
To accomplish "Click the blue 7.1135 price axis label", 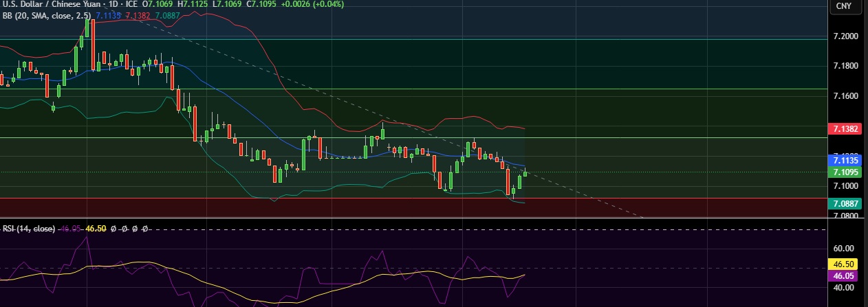I will coord(843,161).
